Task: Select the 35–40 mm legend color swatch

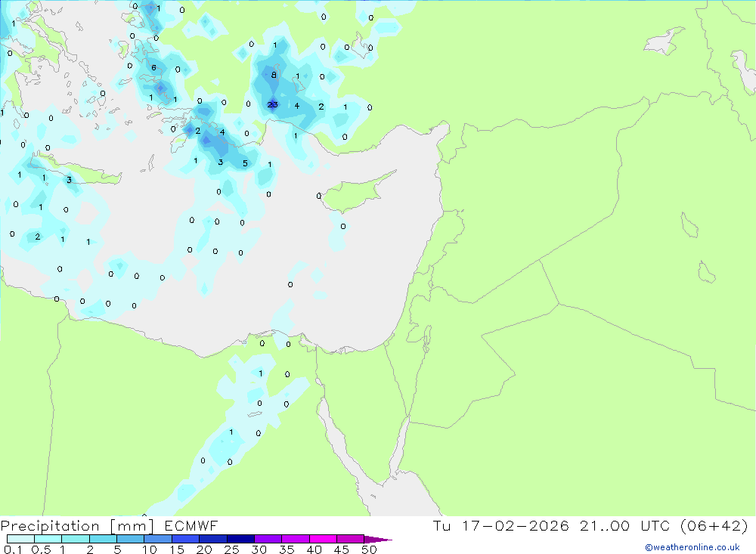Action: 295,539
